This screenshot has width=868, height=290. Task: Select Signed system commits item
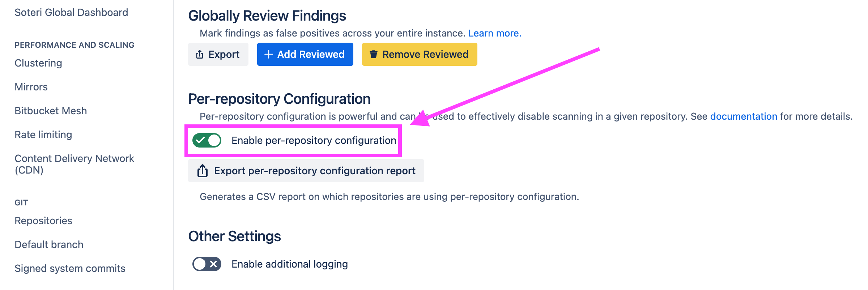point(70,268)
